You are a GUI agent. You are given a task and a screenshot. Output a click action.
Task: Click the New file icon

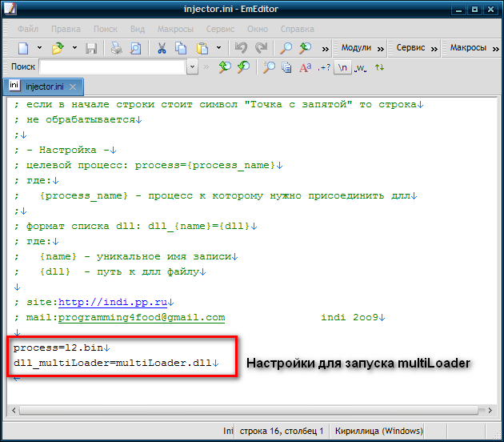23,48
